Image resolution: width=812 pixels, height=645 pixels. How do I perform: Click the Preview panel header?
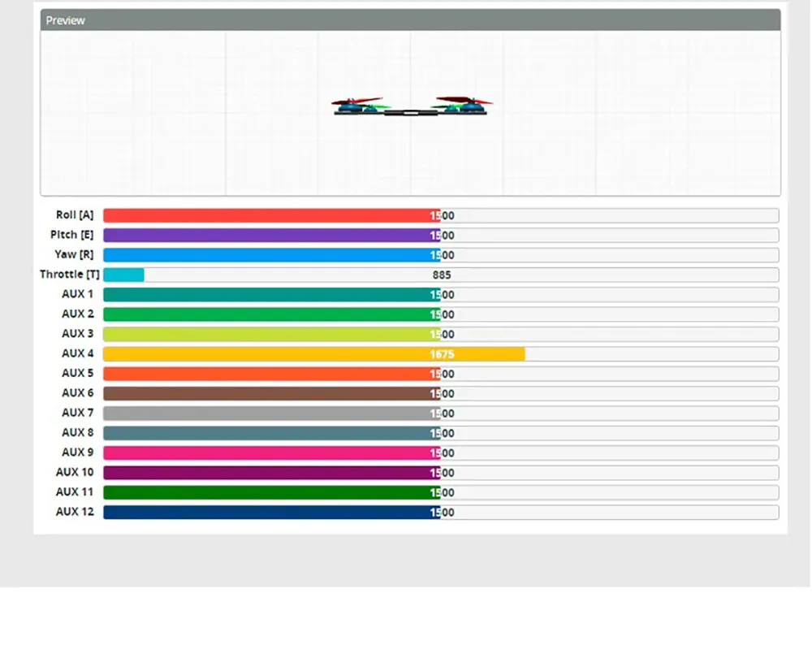pos(410,20)
